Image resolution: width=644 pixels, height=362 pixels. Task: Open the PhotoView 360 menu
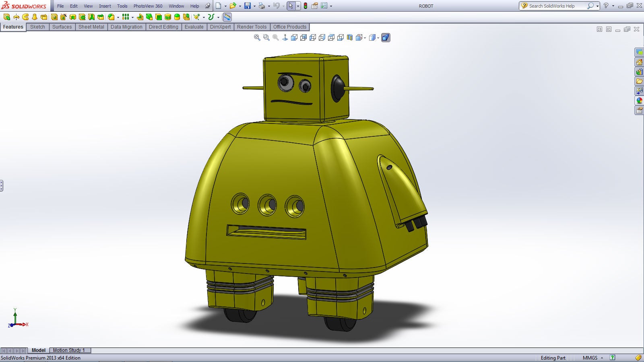[148, 6]
